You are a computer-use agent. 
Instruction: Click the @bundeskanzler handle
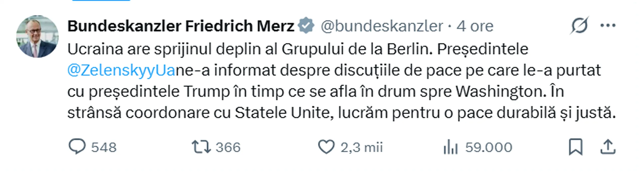381,26
